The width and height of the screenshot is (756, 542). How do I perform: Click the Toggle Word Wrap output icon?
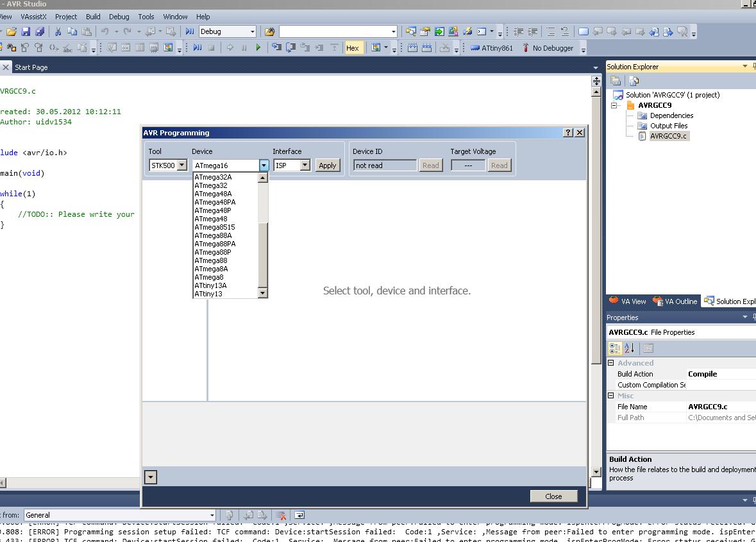pos(299,516)
